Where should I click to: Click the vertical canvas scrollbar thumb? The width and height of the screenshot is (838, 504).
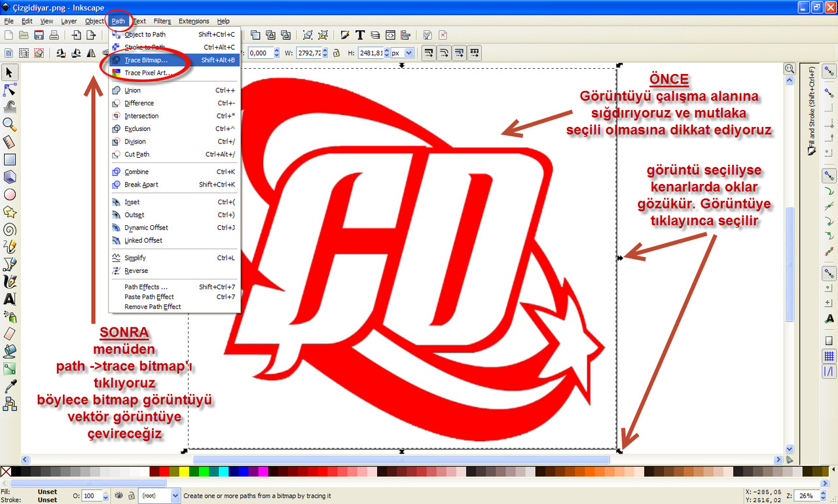(789, 264)
